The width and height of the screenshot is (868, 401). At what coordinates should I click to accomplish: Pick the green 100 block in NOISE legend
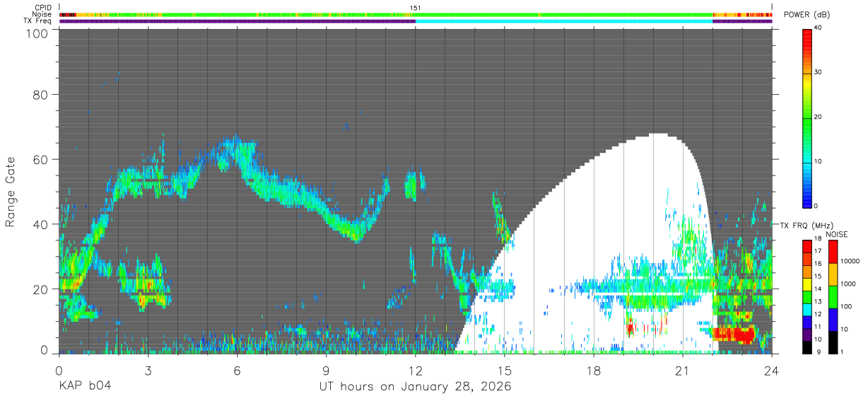pyautogui.click(x=833, y=298)
